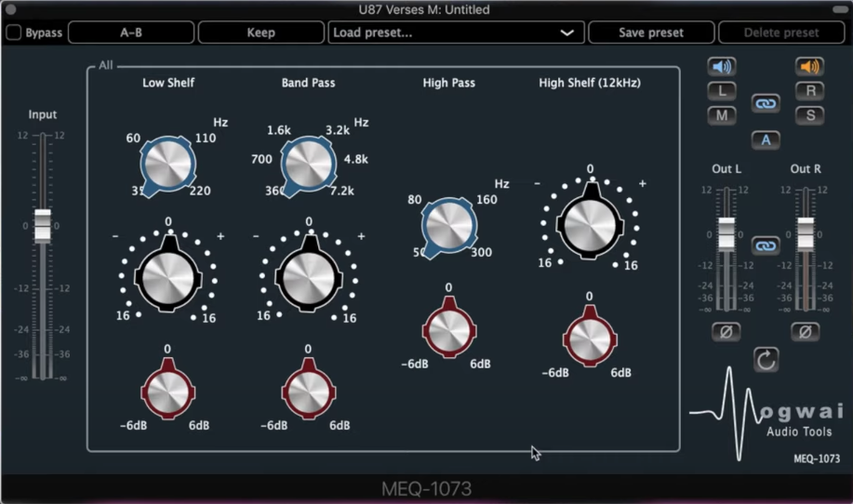Image resolution: width=853 pixels, height=504 pixels.
Task: Select the S channel button
Action: [x=809, y=115]
